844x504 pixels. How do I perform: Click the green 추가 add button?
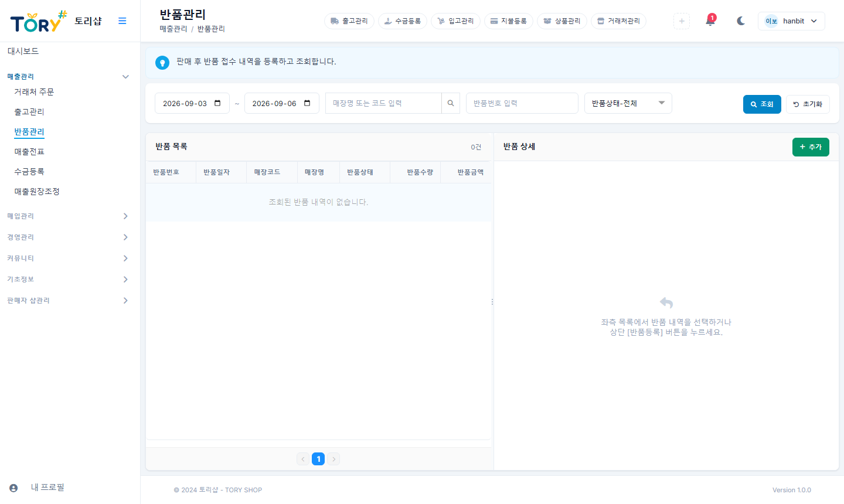[x=811, y=147]
